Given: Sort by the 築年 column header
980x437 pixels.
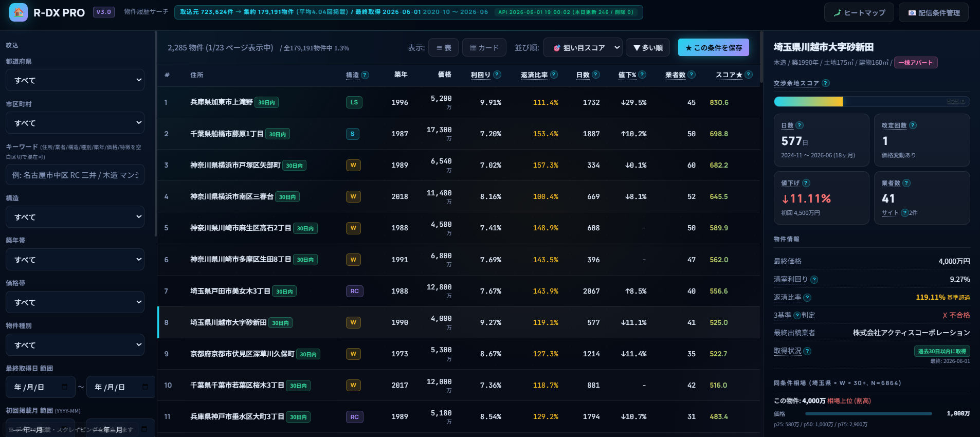Looking at the screenshot, I should pyautogui.click(x=401, y=75).
